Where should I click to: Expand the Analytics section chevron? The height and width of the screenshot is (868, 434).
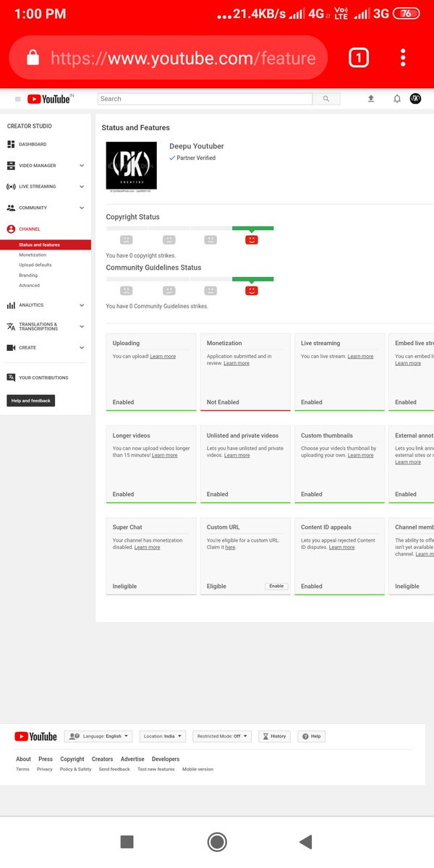pos(82,305)
